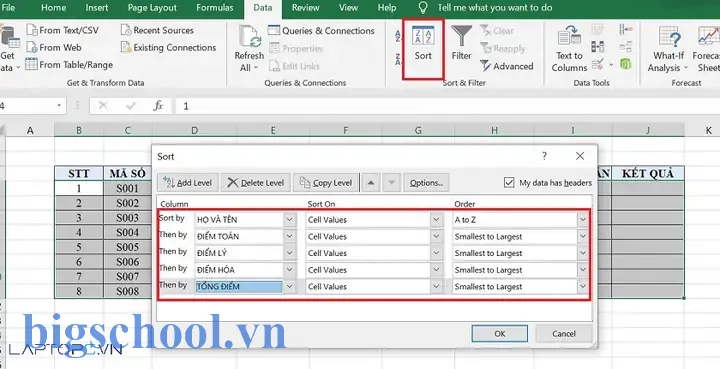Open Text to Columns tool

coord(569,48)
